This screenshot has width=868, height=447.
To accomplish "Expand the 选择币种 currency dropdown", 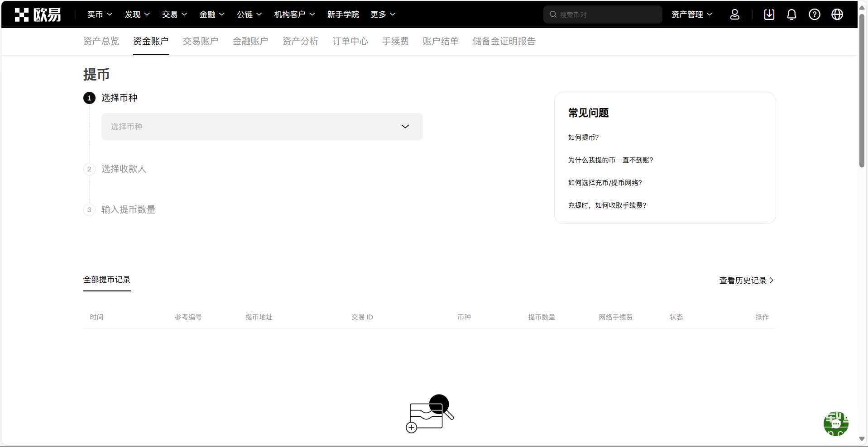I will click(262, 127).
